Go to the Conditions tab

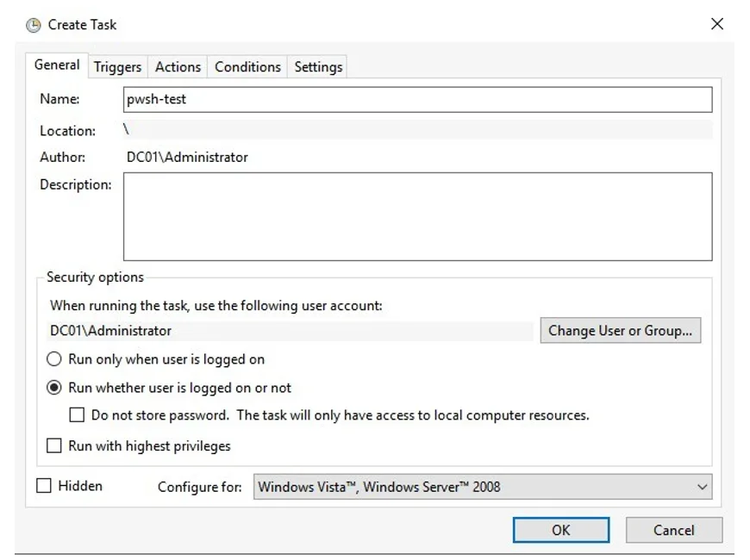247,67
